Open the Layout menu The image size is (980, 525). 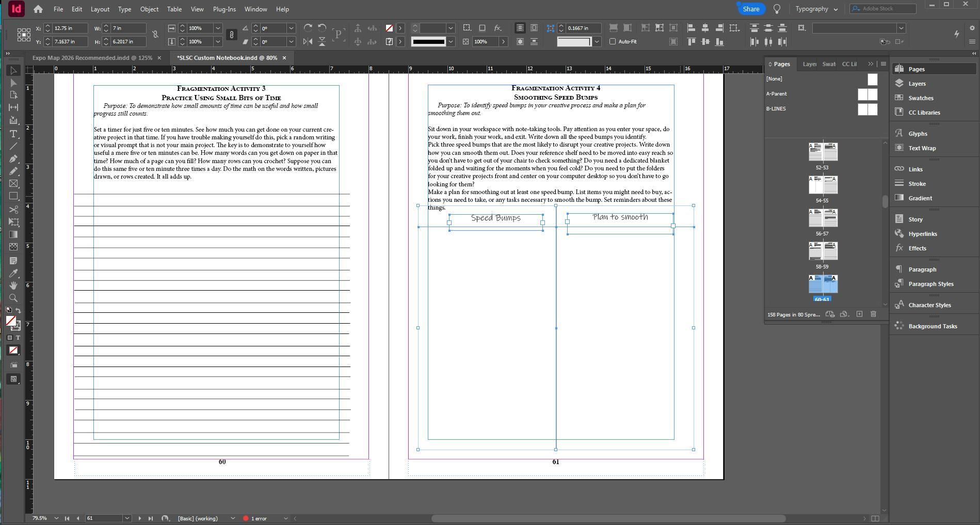(100, 9)
